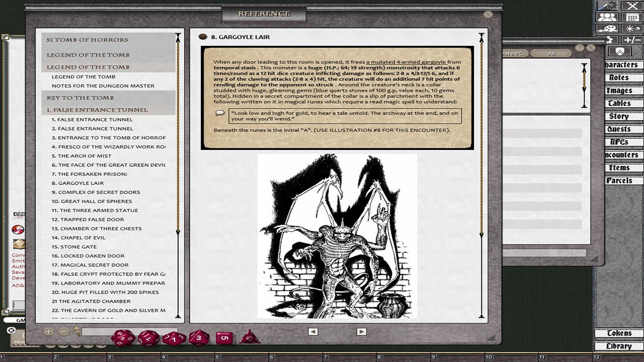Open the Combat Tracker crossed-swords icon
644x362 pixels.
[x=632, y=5]
